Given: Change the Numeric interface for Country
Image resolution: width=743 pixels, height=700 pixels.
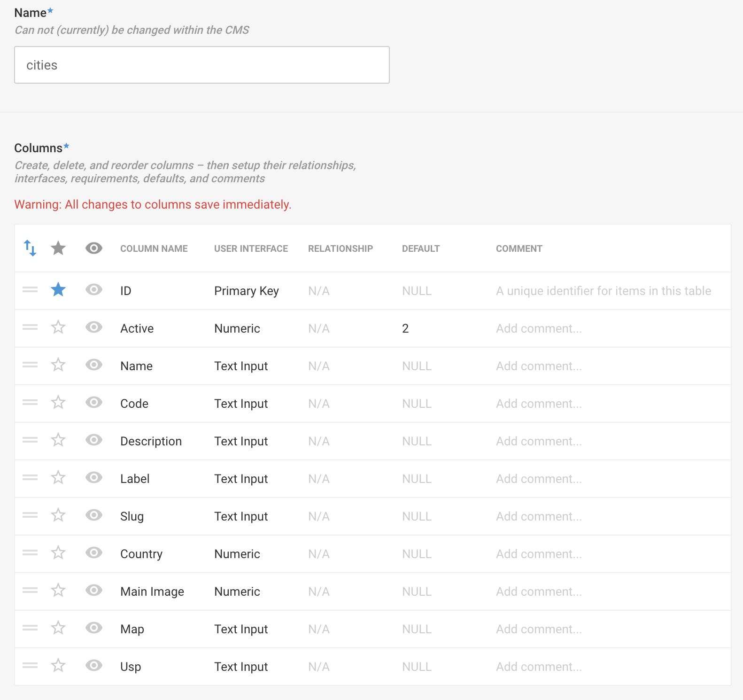Looking at the screenshot, I should click(237, 554).
